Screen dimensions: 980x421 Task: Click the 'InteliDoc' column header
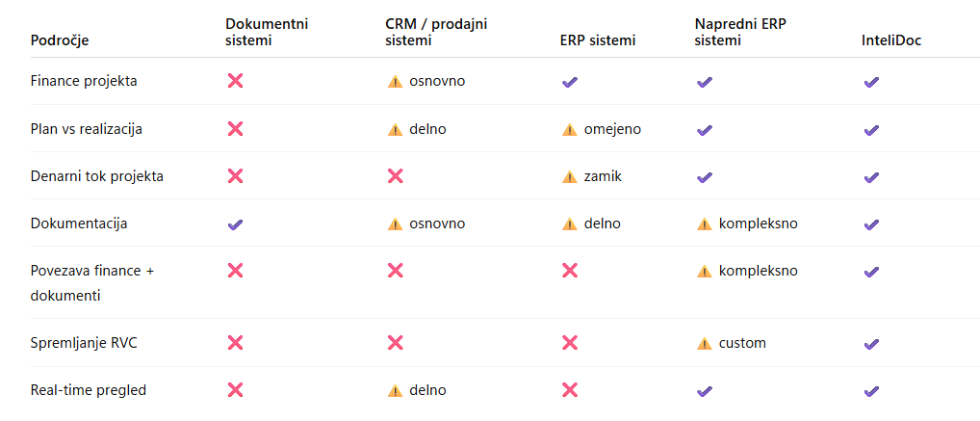tap(891, 40)
